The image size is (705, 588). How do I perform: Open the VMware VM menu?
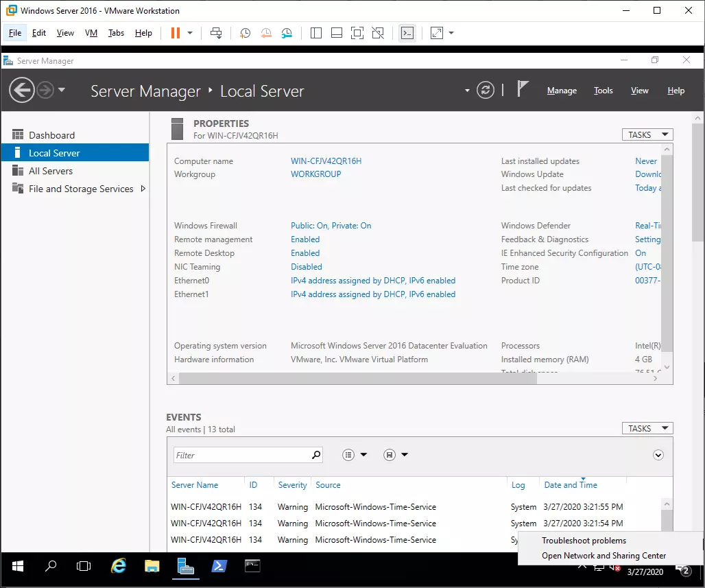91,33
